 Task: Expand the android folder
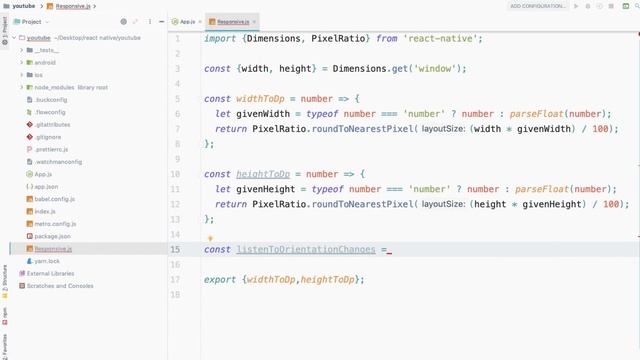coord(22,62)
